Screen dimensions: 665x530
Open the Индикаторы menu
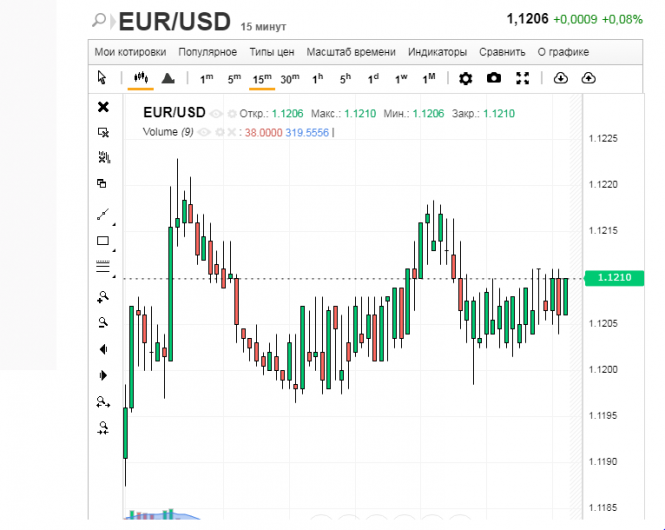437,52
